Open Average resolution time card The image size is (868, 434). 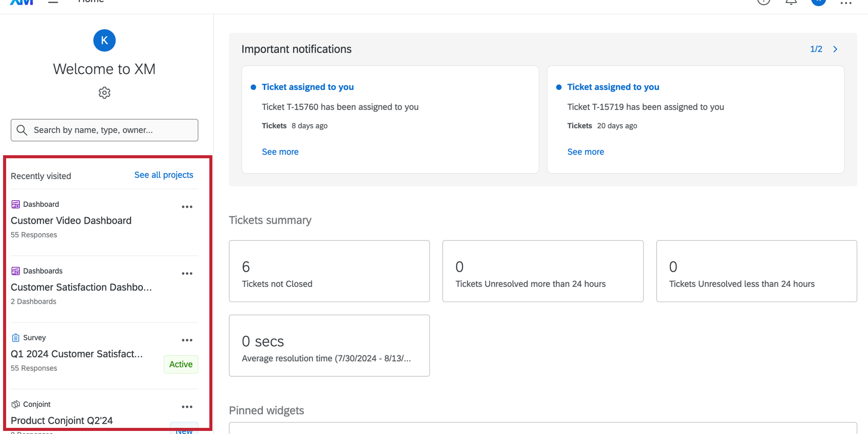[329, 346]
